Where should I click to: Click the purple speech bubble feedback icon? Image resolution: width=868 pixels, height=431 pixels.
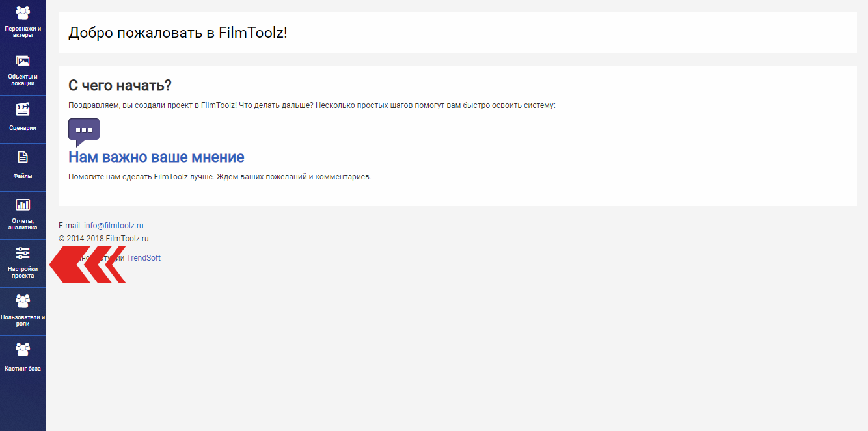(84, 132)
